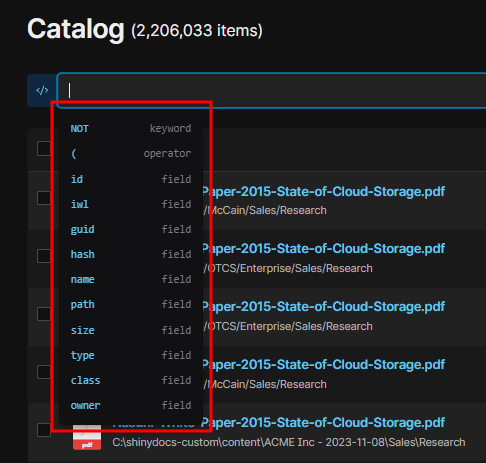
Task: Select the iwl field suggestion
Action: point(131,204)
